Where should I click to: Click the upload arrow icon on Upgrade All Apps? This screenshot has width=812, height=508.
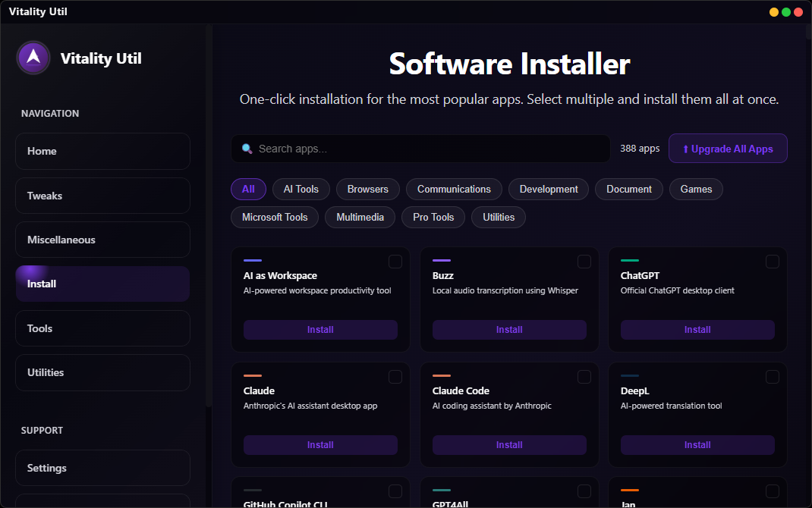coord(687,148)
